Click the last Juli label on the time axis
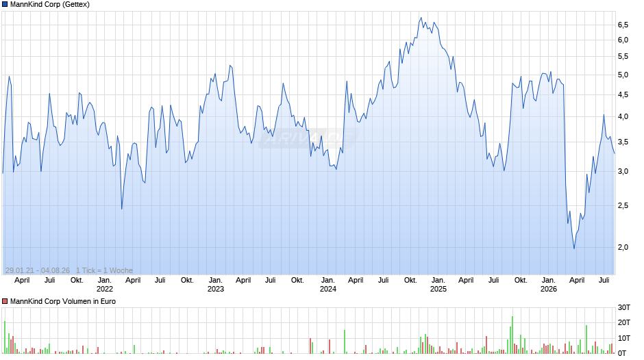Screen dimensions: 644x360 604,280
